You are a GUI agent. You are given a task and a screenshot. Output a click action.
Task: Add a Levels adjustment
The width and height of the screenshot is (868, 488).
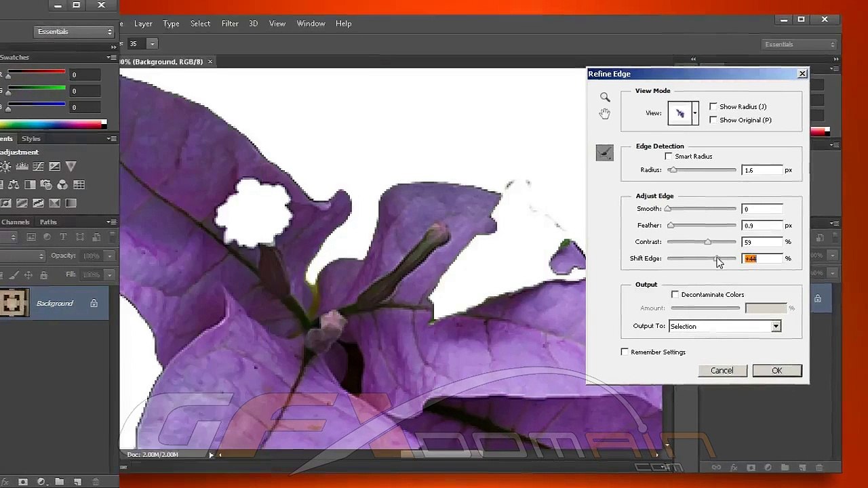tap(22, 166)
